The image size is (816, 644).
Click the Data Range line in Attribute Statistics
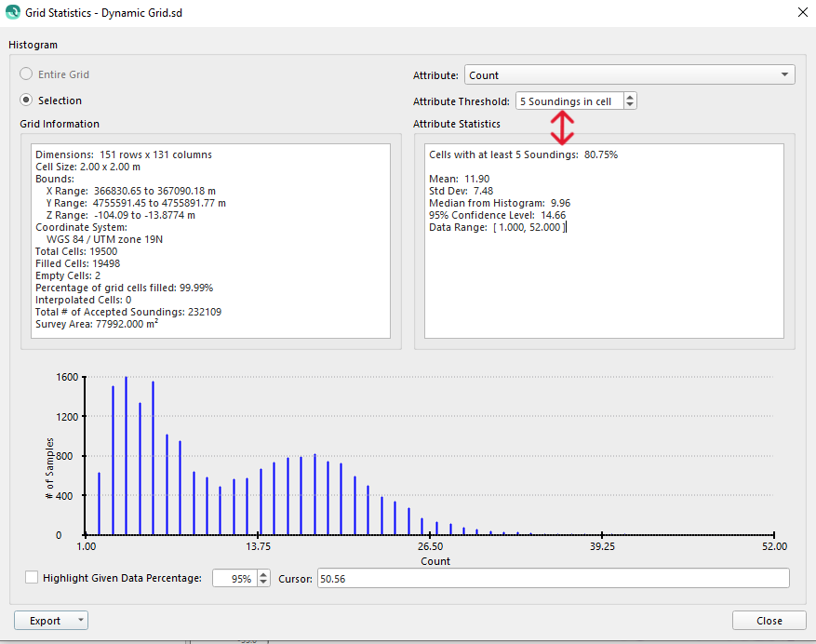[x=496, y=227]
